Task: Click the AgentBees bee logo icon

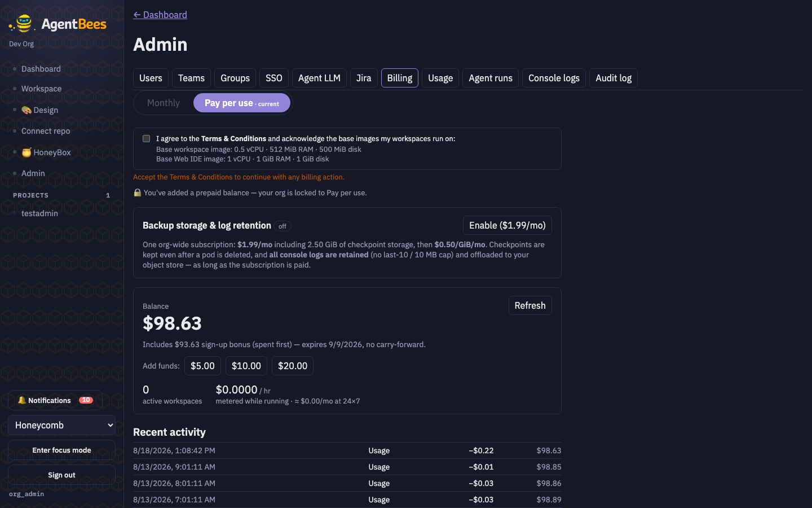Action: (23, 24)
